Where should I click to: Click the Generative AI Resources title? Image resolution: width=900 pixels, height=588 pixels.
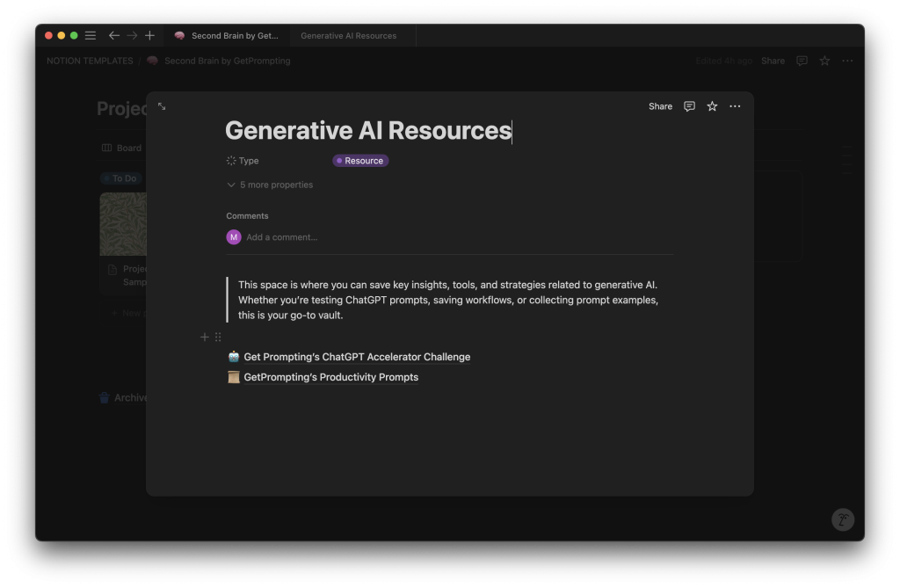(368, 131)
